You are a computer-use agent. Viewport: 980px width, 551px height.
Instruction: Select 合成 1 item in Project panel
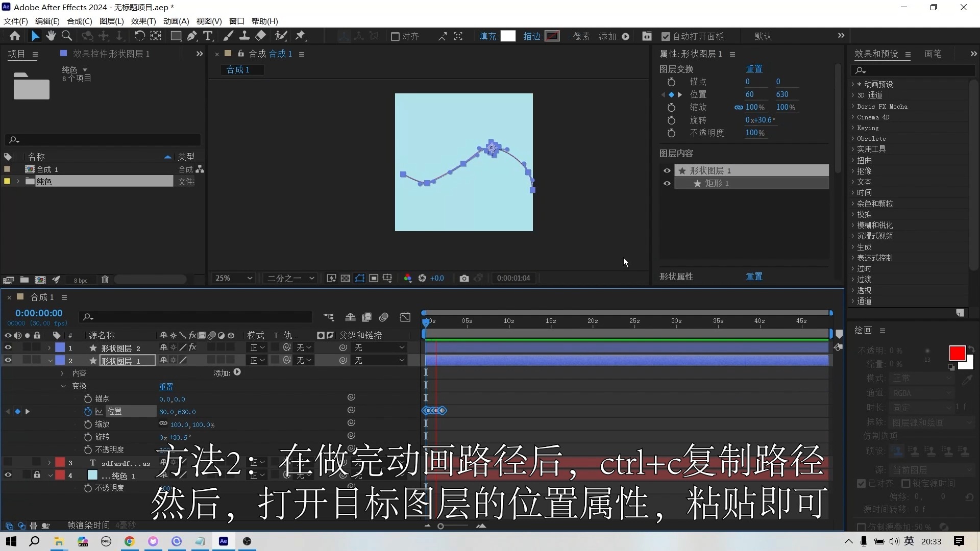pyautogui.click(x=47, y=169)
